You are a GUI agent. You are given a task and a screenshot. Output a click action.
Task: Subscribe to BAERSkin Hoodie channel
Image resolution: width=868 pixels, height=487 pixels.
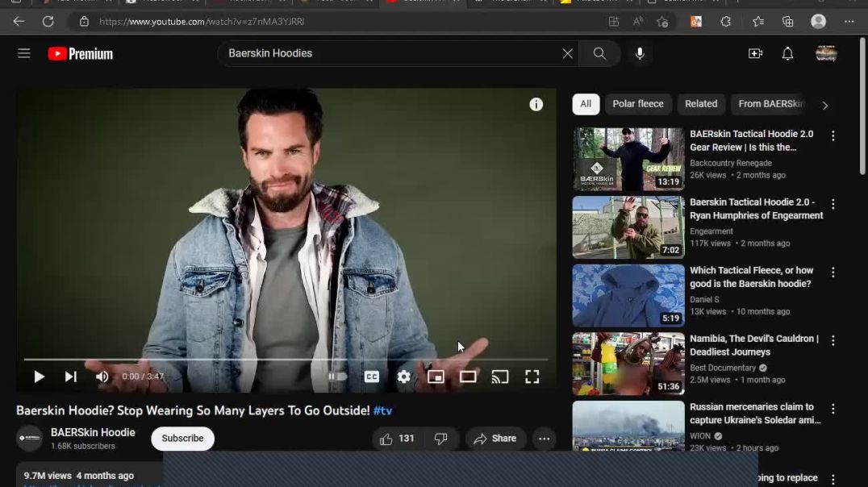182,439
